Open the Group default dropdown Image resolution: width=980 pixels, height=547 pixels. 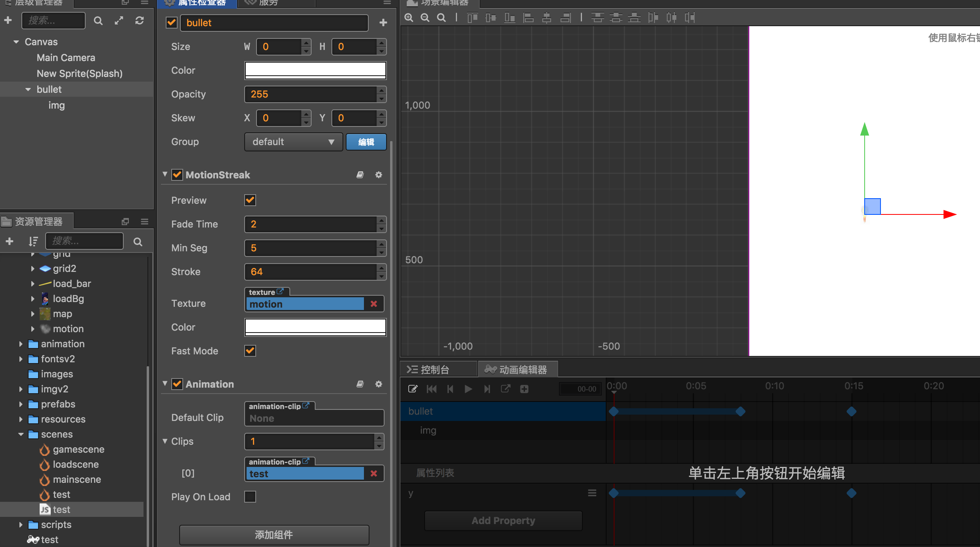click(293, 142)
